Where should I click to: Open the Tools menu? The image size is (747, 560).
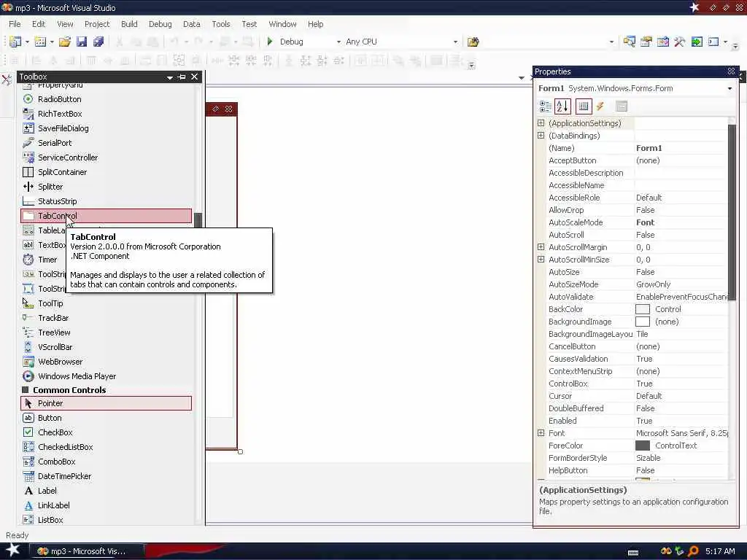220,24
